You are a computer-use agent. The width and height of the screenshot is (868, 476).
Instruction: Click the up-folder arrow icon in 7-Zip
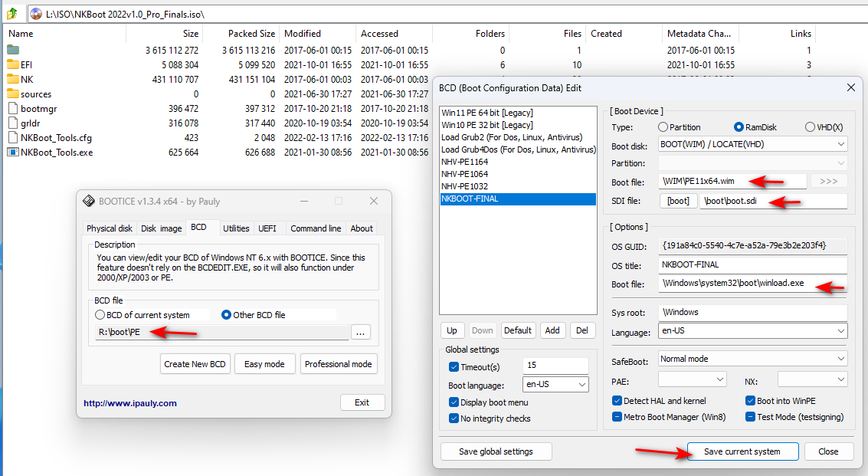point(11,13)
